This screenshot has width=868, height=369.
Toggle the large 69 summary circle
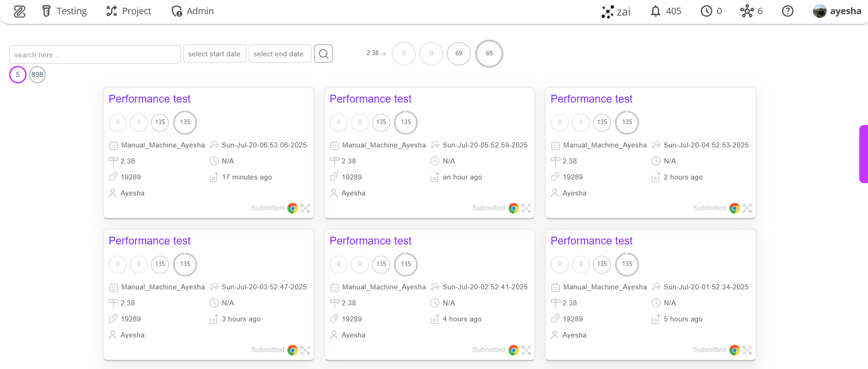[489, 54]
